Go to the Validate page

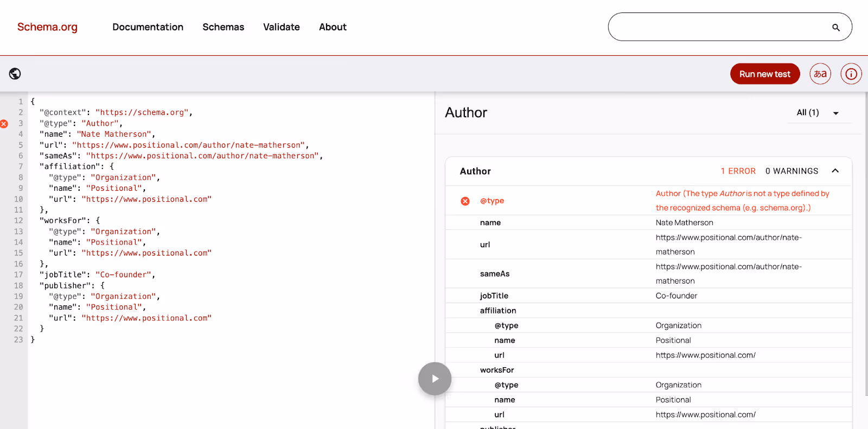[x=282, y=27]
